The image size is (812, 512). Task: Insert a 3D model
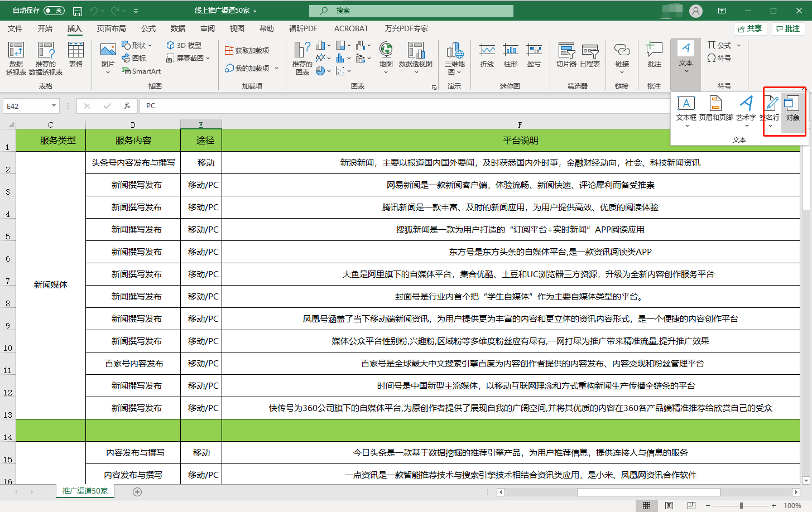tap(184, 45)
